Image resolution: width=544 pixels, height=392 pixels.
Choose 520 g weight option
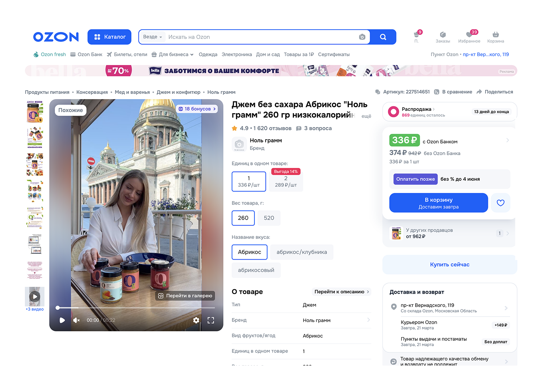(x=269, y=218)
